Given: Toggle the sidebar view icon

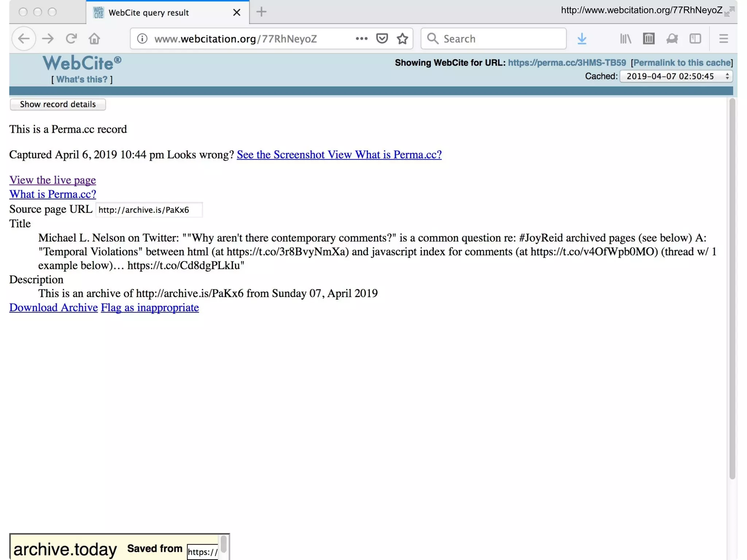Looking at the screenshot, I should [x=695, y=38].
